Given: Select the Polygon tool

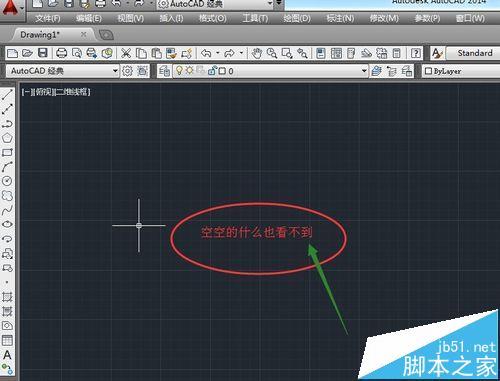Looking at the screenshot, I should pos(7,138).
